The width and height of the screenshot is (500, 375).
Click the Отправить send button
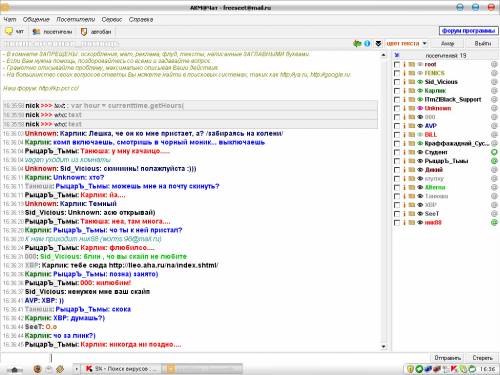[447, 358]
